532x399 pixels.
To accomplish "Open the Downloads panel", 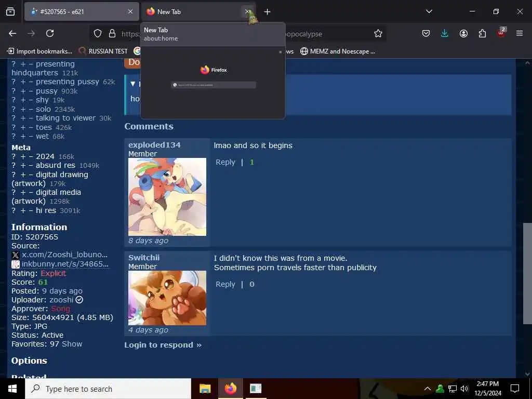I will tap(445, 33).
